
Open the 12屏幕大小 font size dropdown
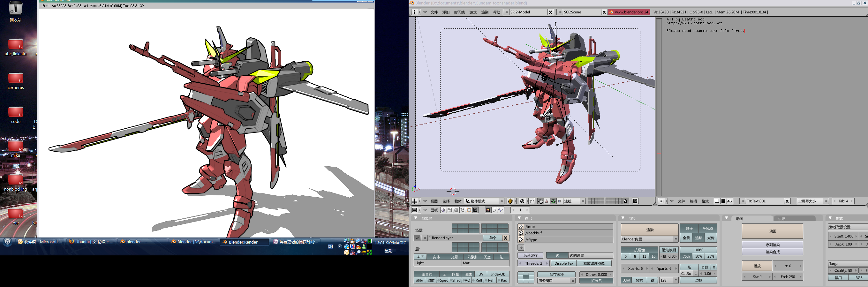(x=812, y=201)
